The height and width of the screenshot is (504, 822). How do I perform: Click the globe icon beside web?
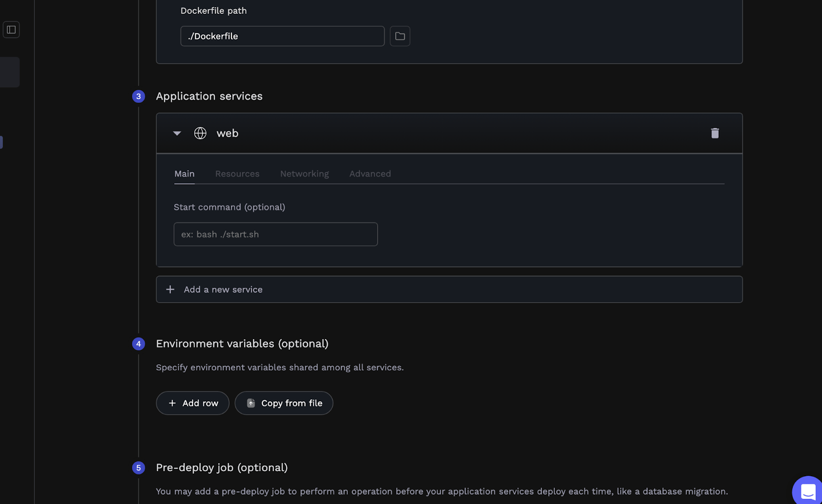pyautogui.click(x=200, y=133)
